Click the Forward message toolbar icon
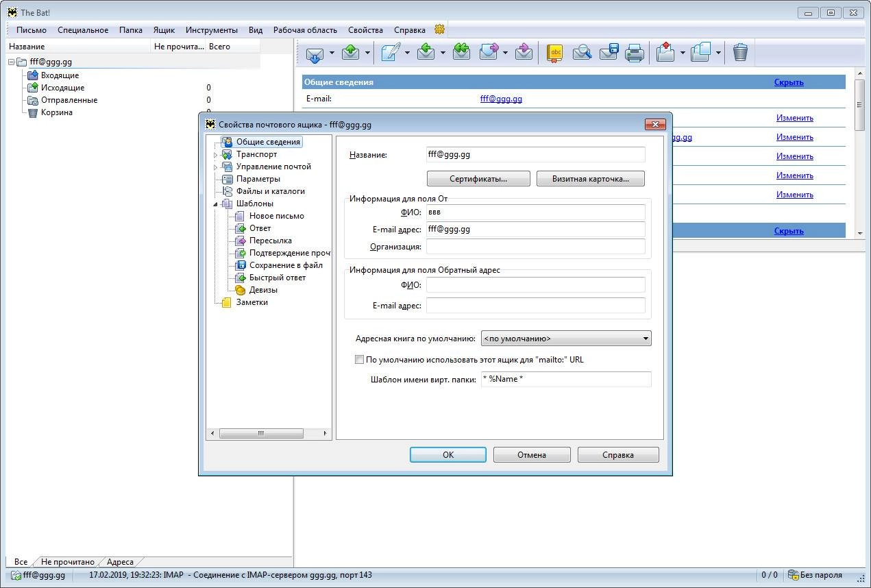The height and width of the screenshot is (588, 871). [489, 53]
